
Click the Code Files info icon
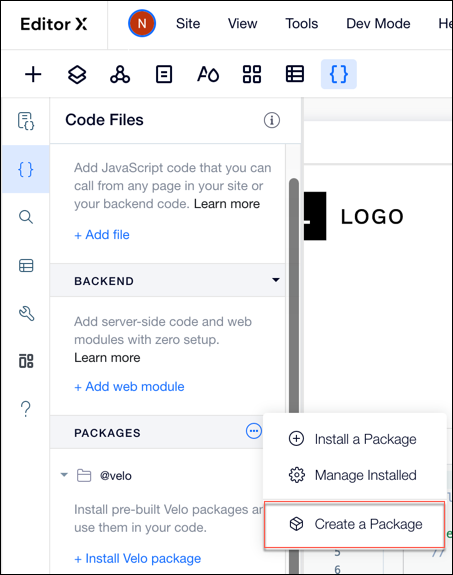click(272, 120)
